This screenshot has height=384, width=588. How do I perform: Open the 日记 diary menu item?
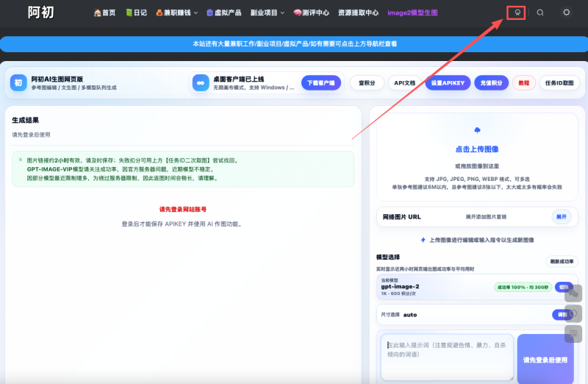point(136,13)
